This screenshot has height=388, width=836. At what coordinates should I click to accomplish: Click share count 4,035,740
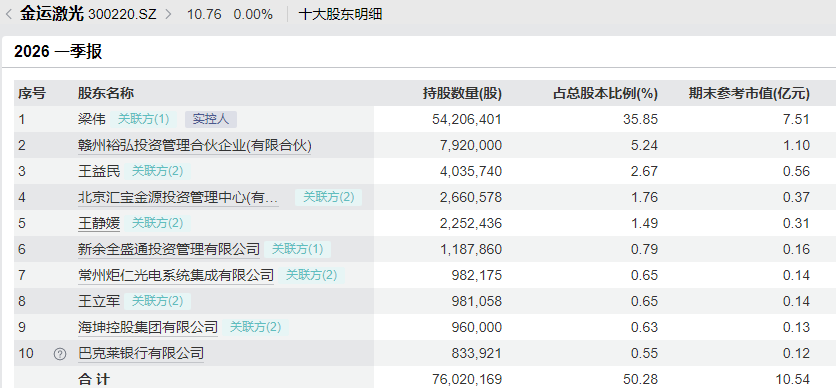472,172
